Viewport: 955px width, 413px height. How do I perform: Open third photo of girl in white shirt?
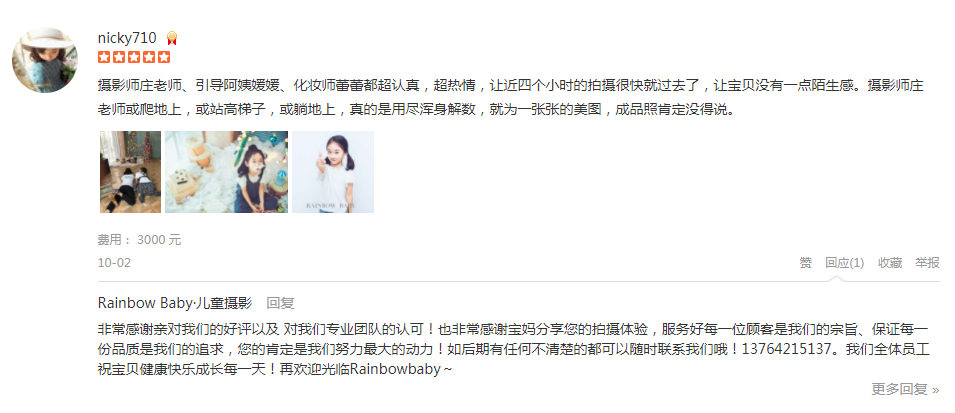pyautogui.click(x=333, y=172)
